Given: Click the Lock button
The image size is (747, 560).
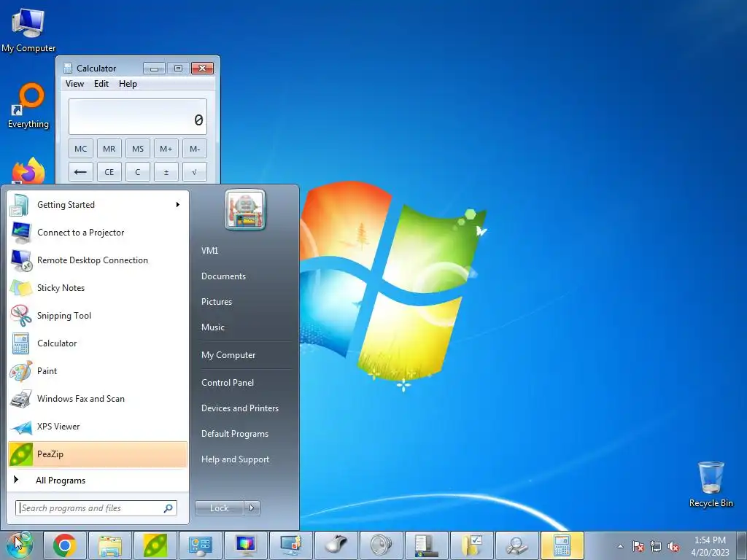Looking at the screenshot, I should tap(220, 508).
